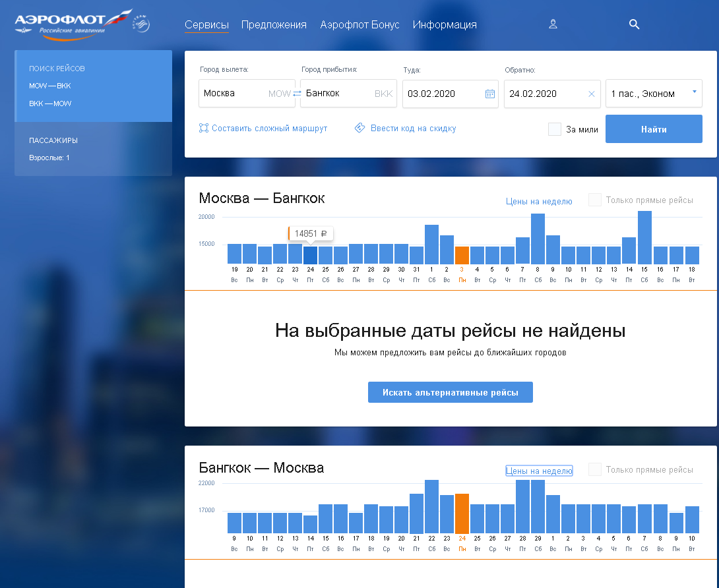
Task: Click Ввести код на скидку link
Action: pyautogui.click(x=413, y=129)
